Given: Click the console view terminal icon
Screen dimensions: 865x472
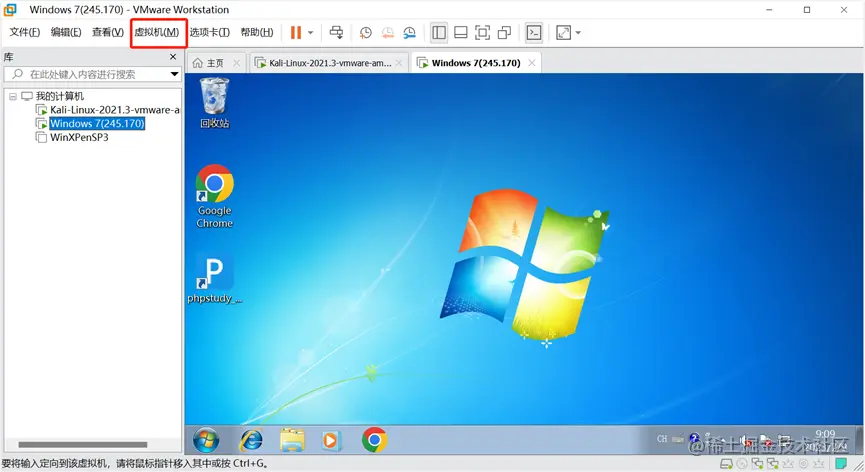Looking at the screenshot, I should [x=533, y=33].
